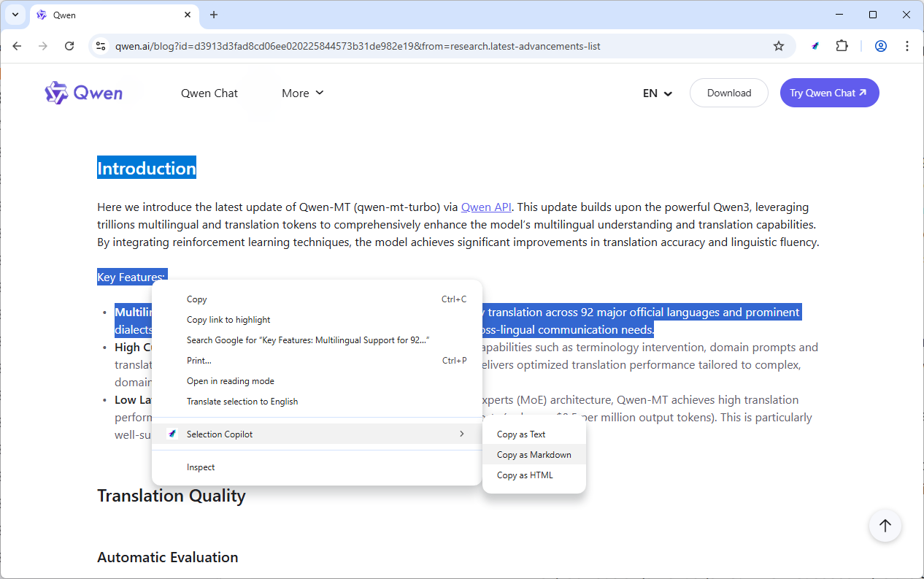Click the browser profile avatar icon
This screenshot has width=924, height=579.
coord(880,45)
